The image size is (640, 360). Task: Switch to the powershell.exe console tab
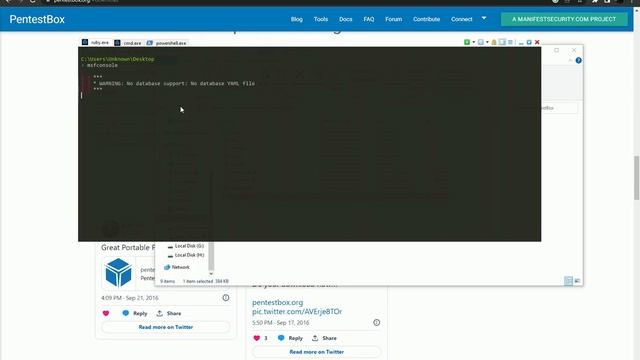(167, 42)
